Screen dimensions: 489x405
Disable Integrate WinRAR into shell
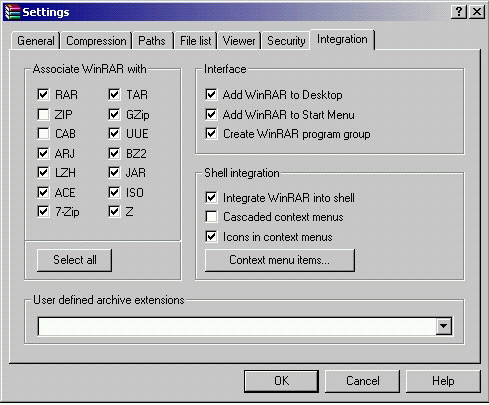211,197
